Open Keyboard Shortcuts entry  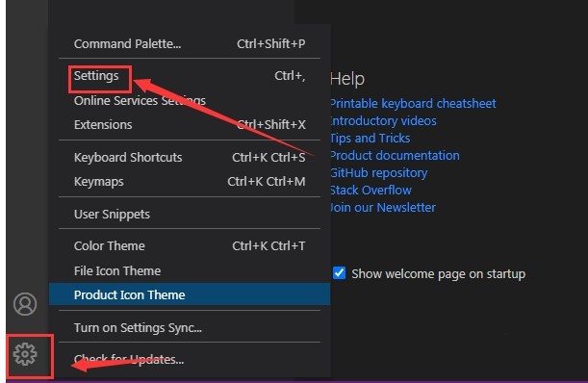tap(190, 157)
